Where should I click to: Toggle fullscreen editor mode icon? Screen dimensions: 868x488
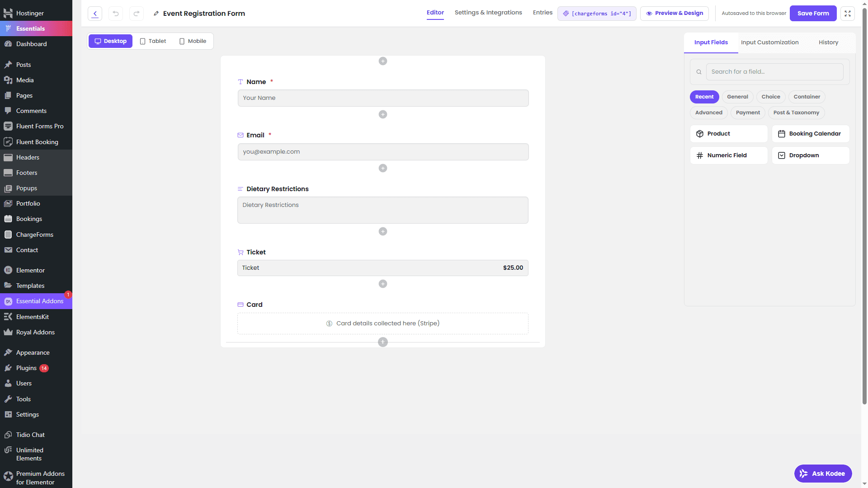(x=848, y=14)
